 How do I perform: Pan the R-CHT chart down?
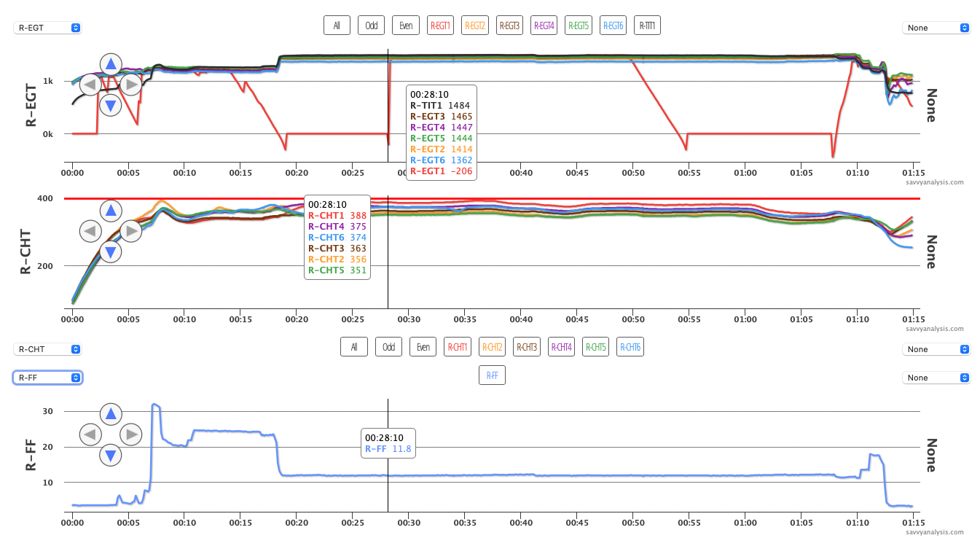click(x=110, y=252)
